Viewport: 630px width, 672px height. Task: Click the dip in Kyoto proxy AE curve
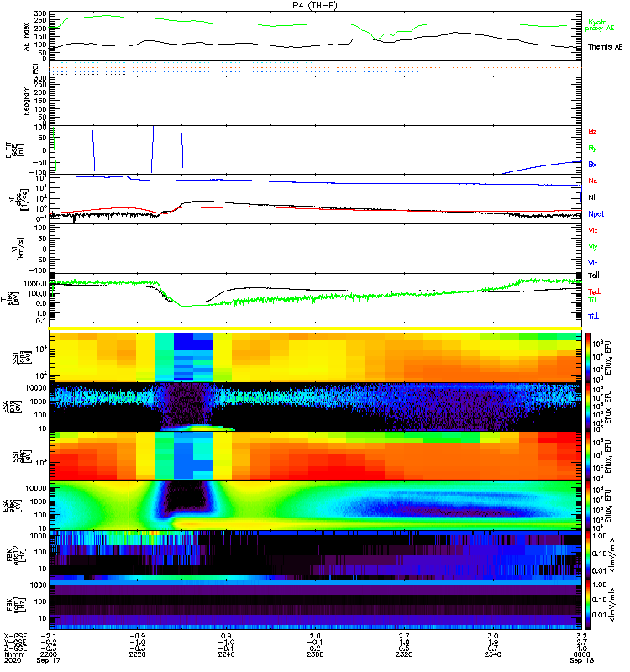pyautogui.click(x=375, y=39)
